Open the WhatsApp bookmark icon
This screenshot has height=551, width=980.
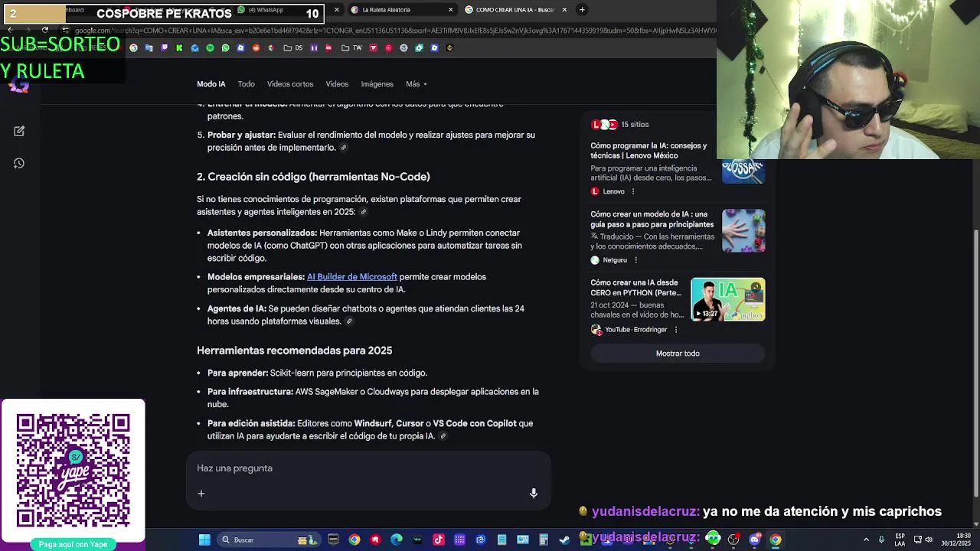(225, 47)
